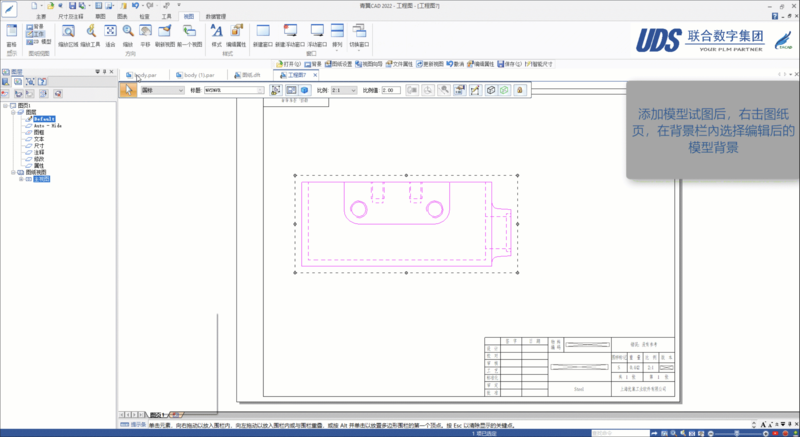Collapse the 图层 layers tree node
Screen dimensions: 800x437
pos(12,112)
